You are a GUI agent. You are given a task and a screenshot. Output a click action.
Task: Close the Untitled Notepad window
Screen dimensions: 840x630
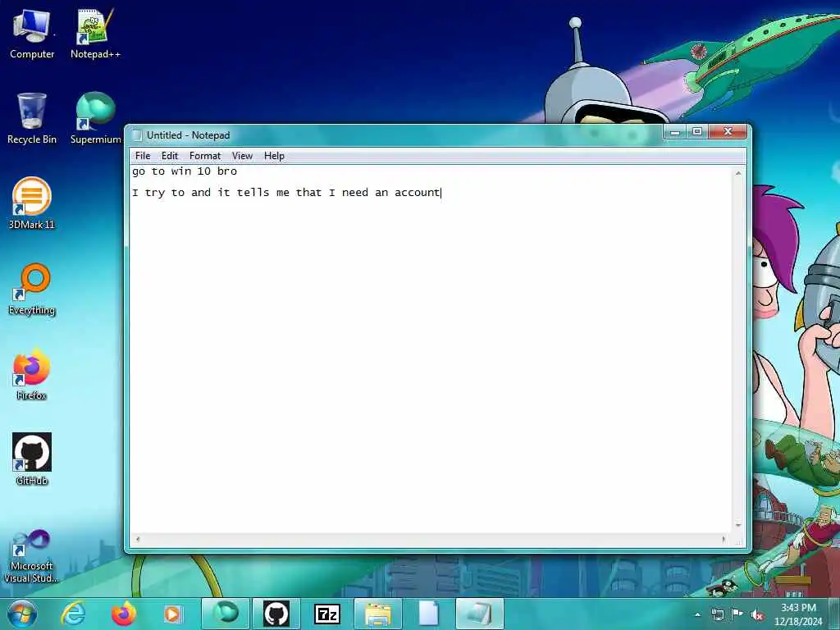728,131
